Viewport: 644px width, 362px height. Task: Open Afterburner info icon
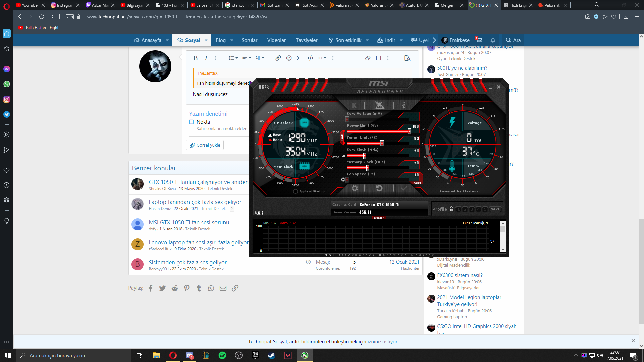click(x=404, y=105)
